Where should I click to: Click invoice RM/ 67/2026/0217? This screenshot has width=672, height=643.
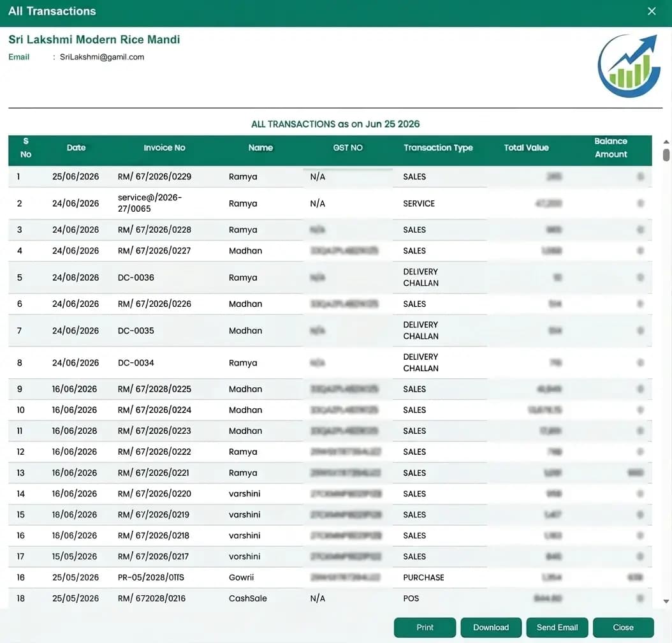(153, 556)
